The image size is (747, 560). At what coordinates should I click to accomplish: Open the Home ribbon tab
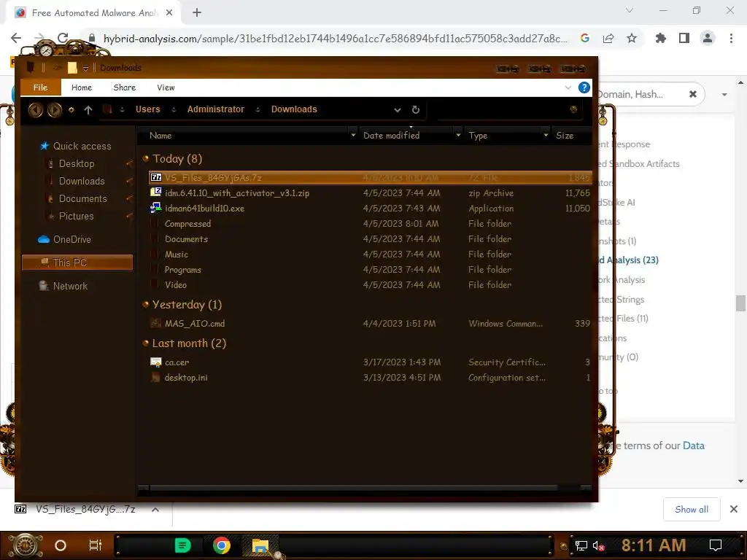point(82,87)
